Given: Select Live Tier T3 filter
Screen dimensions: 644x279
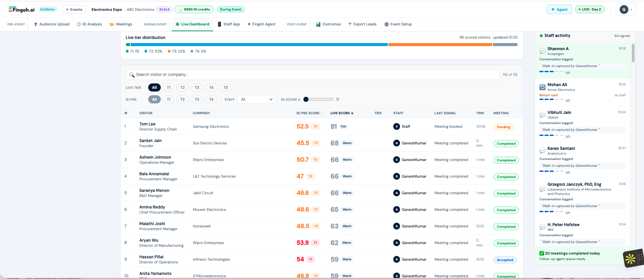Looking at the screenshot, I should tap(197, 87).
